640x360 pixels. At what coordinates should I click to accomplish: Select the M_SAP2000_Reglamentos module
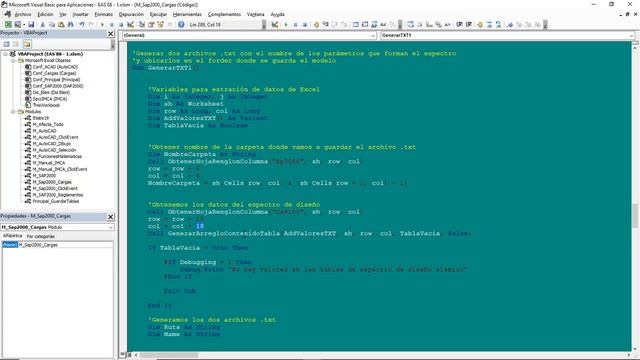pyautogui.click(x=58, y=195)
